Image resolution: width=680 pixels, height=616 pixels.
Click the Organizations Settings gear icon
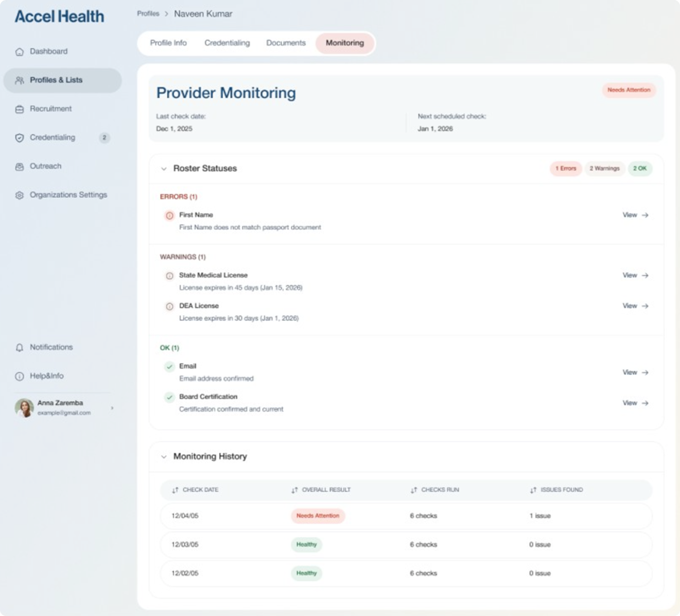tap(20, 195)
